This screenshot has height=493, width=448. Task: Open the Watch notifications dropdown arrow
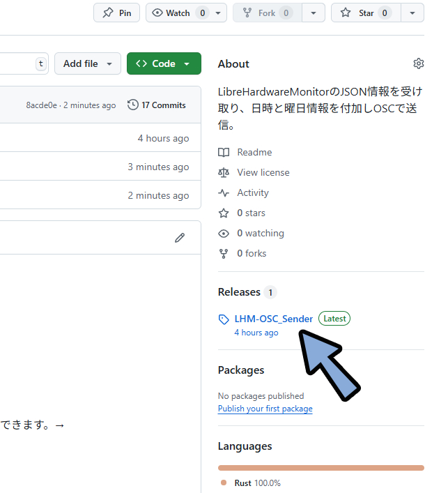click(x=218, y=13)
